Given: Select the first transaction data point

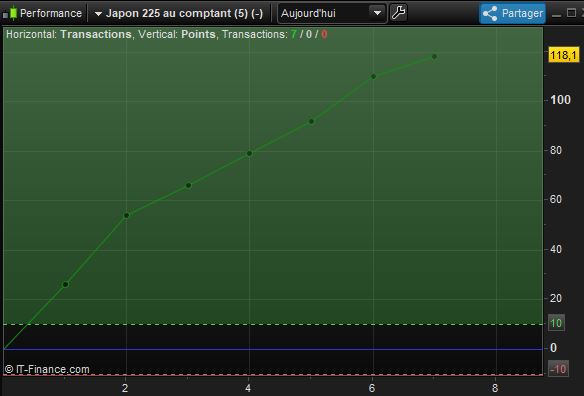Looking at the screenshot, I should click(x=66, y=285).
